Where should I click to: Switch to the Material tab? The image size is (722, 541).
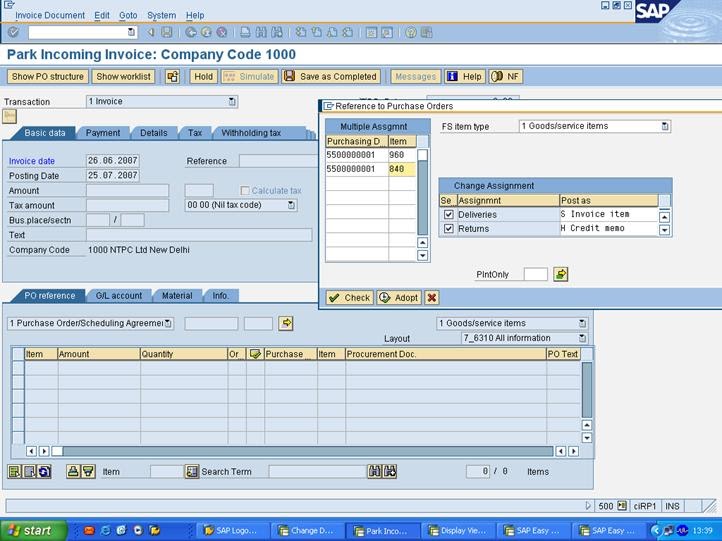click(x=177, y=296)
